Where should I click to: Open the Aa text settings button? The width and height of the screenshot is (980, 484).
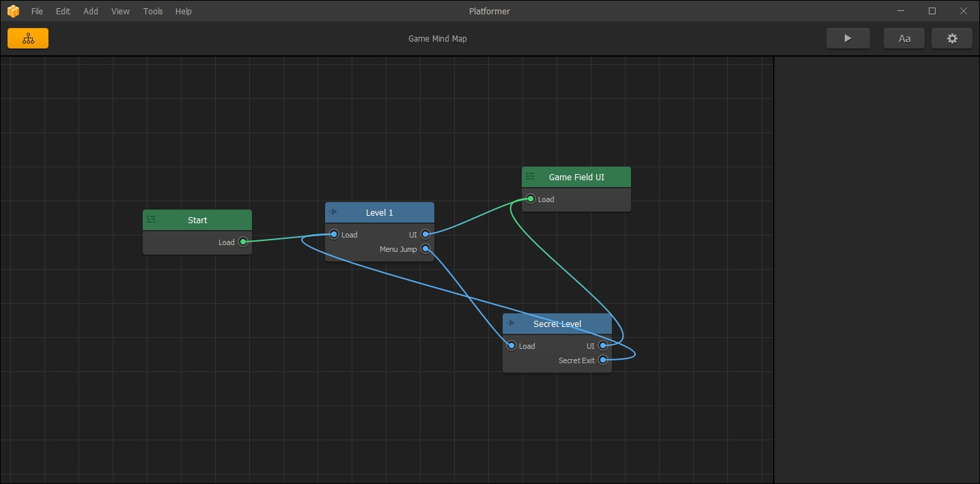tap(904, 38)
